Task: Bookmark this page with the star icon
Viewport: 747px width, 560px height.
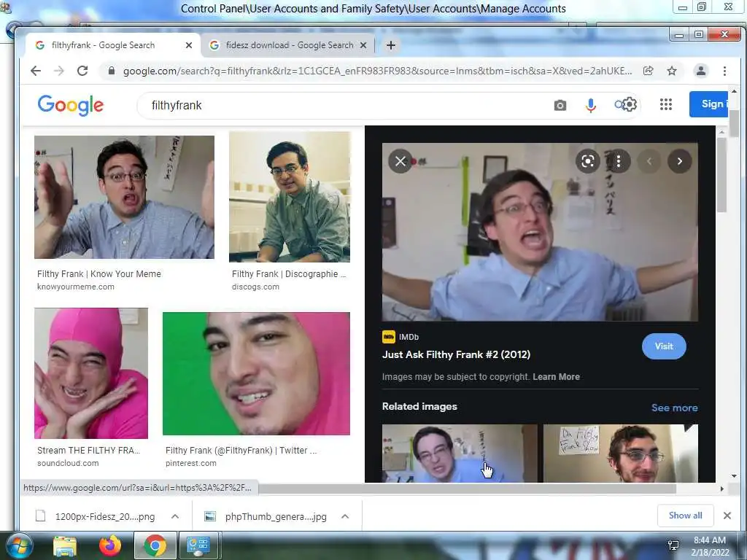Action: coord(672,71)
